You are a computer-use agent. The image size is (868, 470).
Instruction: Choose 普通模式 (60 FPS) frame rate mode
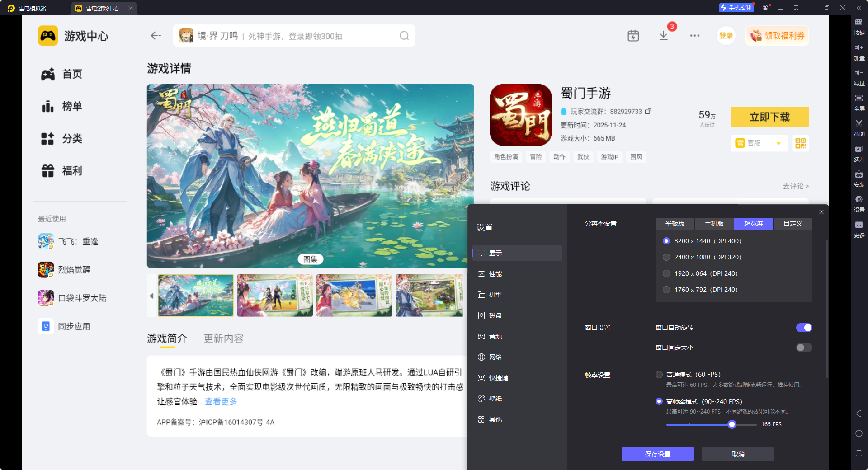pyautogui.click(x=659, y=375)
